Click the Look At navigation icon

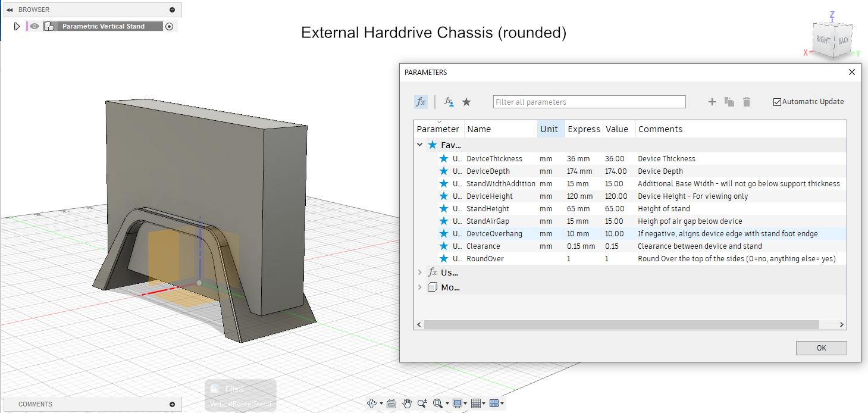pos(391,403)
